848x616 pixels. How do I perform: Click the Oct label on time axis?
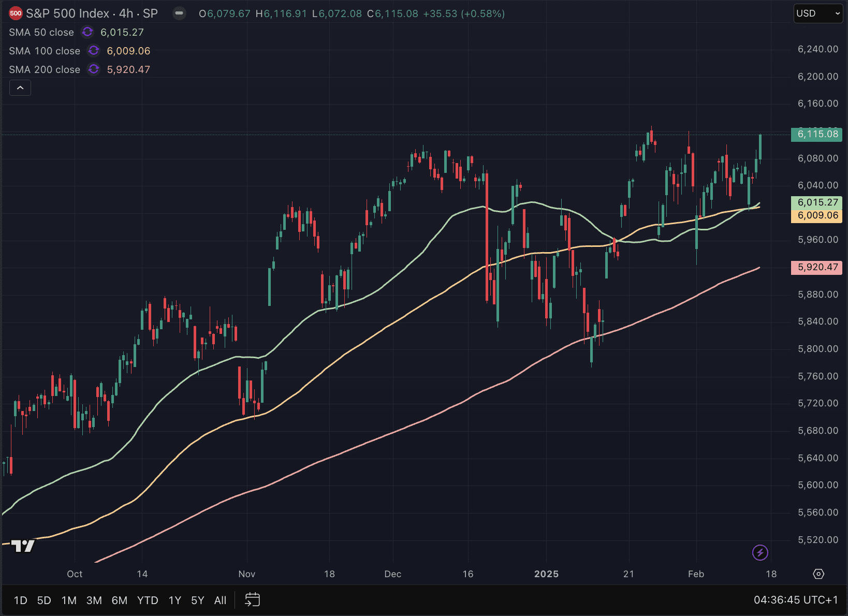coord(75,574)
